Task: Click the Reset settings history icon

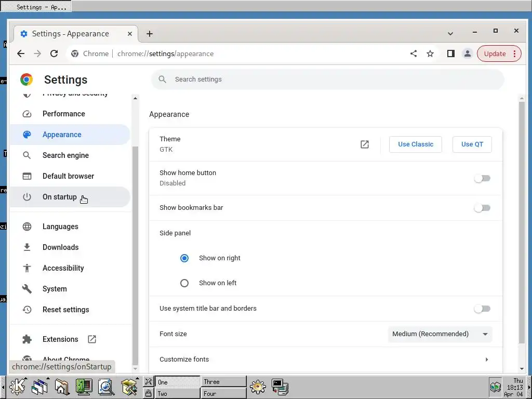Action: pyautogui.click(x=27, y=310)
